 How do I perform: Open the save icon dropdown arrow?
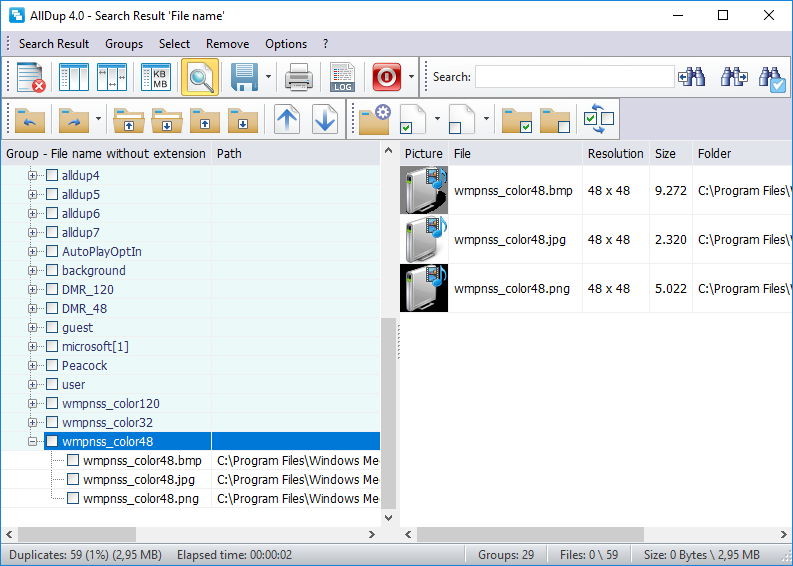tap(268, 77)
